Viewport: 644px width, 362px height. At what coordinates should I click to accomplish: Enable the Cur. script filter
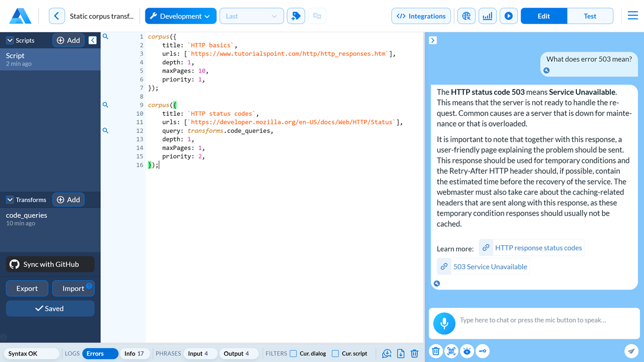tap(334, 353)
